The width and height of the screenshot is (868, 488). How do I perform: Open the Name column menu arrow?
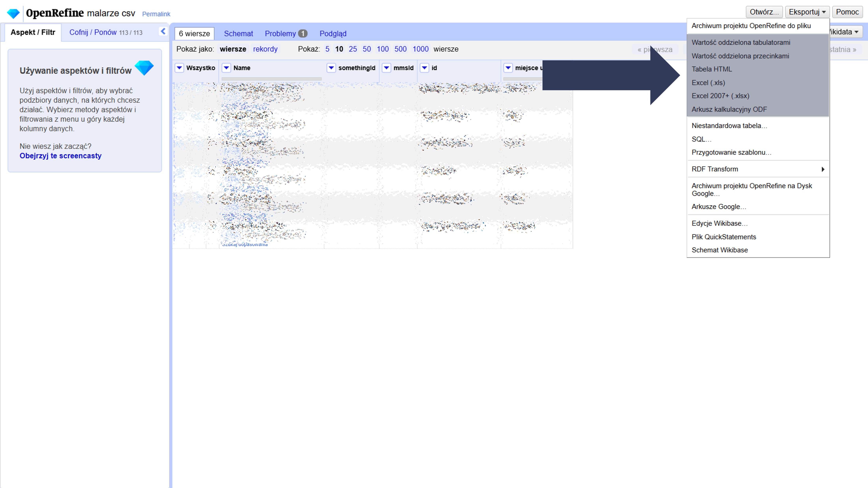pos(226,68)
